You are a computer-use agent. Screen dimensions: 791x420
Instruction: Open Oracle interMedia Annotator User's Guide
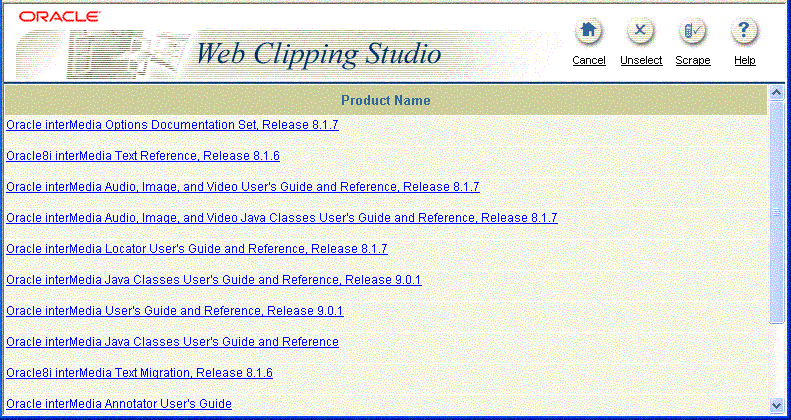click(119, 404)
